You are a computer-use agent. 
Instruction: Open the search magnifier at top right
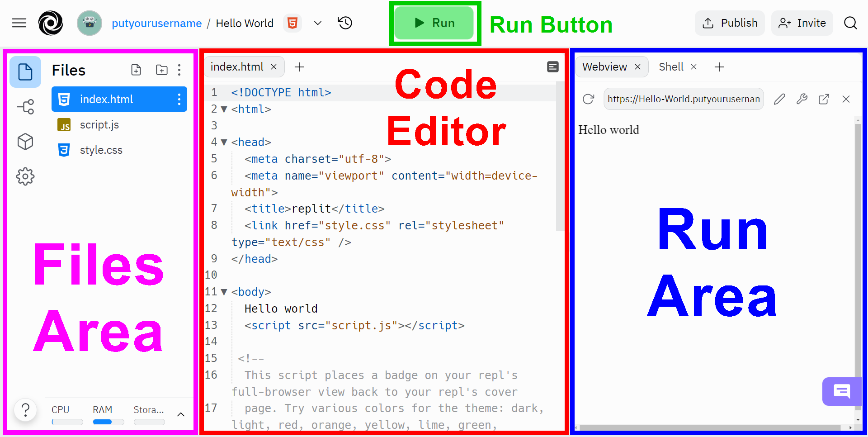[x=851, y=23]
